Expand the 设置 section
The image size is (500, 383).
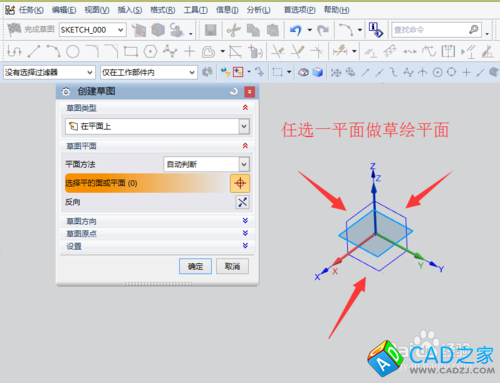coord(245,246)
